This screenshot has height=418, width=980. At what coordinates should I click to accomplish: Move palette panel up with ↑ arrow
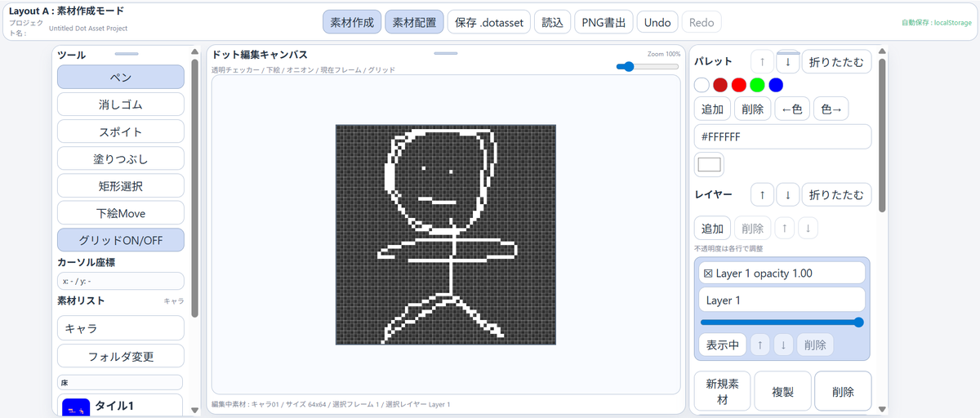(762, 61)
